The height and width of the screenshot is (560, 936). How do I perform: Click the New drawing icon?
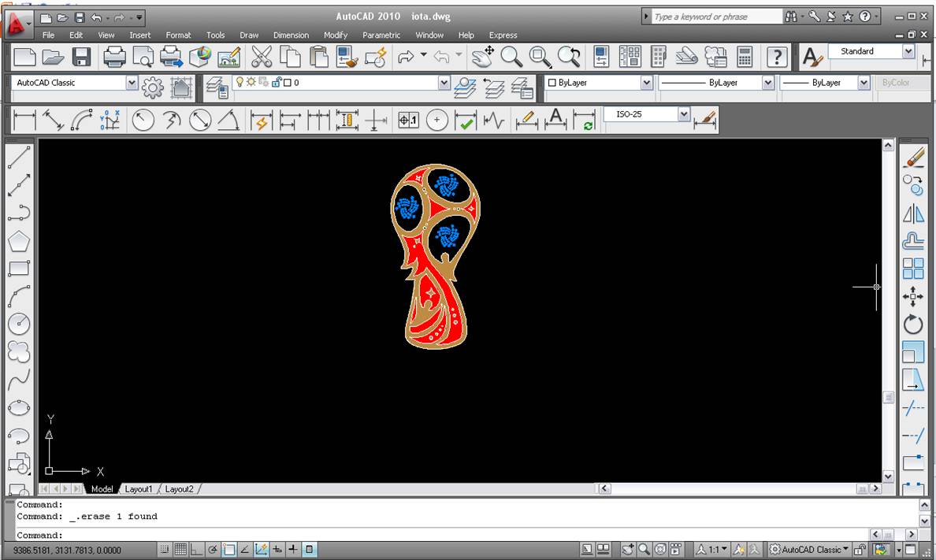(x=25, y=57)
